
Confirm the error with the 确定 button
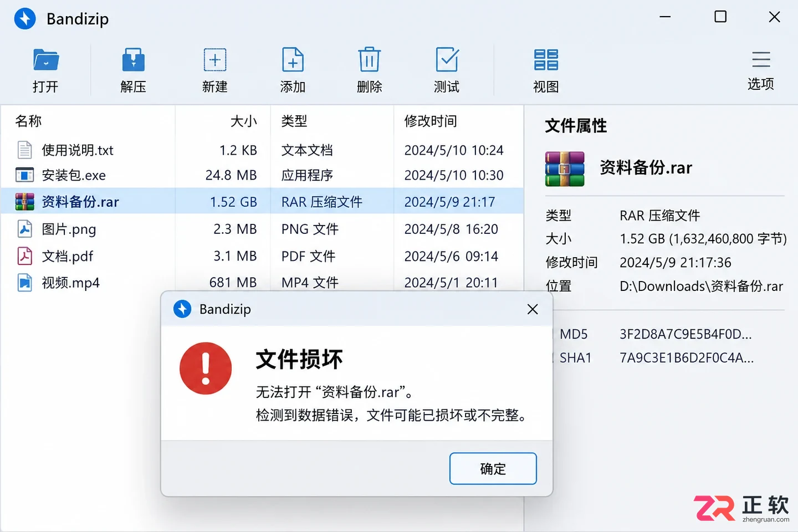(x=493, y=469)
